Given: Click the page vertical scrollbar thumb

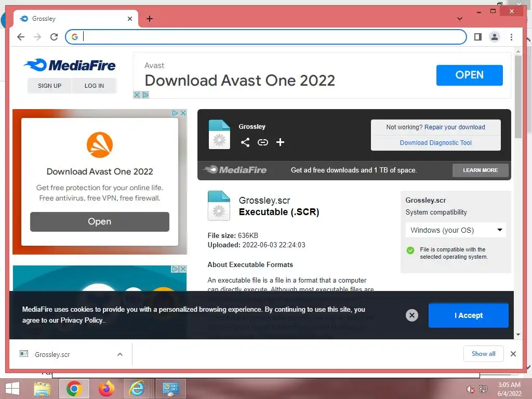Looking at the screenshot, I should [518, 97].
